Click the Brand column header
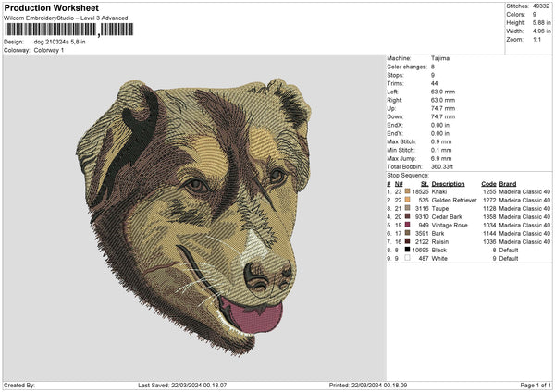The image size is (555, 392). click(507, 183)
